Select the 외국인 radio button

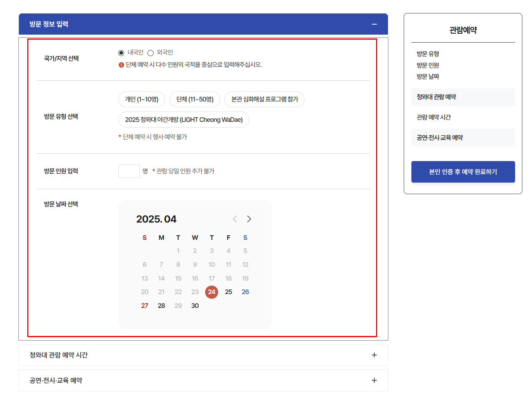click(x=150, y=53)
